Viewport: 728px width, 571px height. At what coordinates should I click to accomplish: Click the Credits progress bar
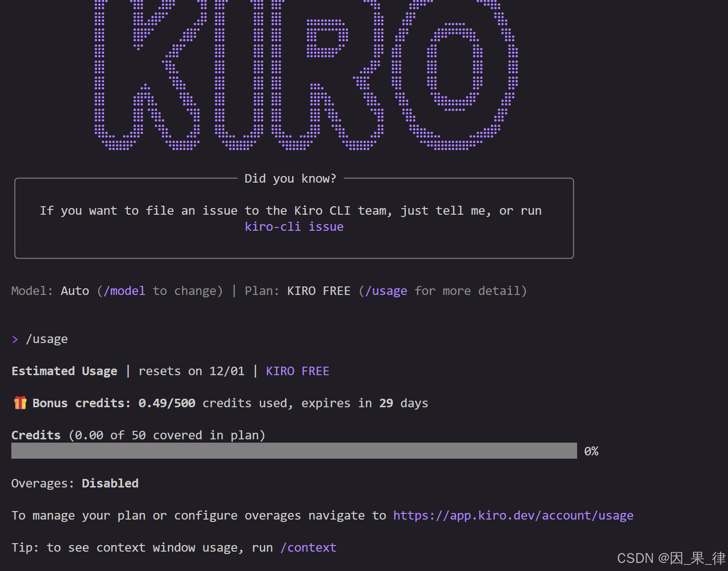pyautogui.click(x=294, y=451)
